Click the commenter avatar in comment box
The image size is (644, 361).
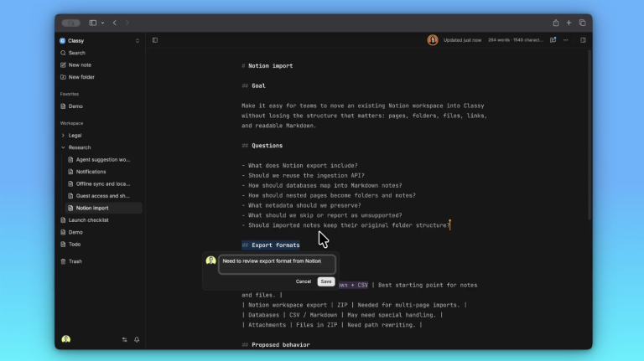coord(210,260)
